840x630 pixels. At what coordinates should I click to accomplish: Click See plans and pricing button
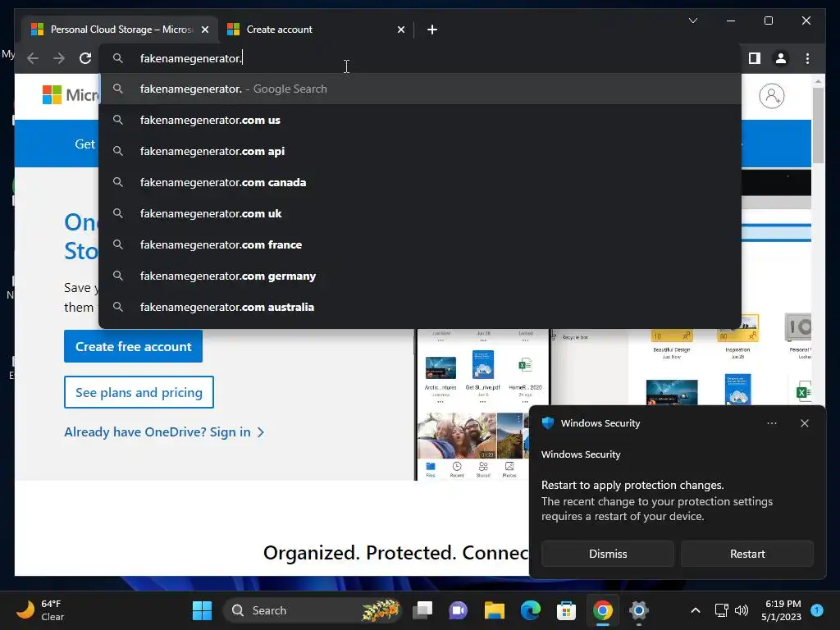pos(139,392)
